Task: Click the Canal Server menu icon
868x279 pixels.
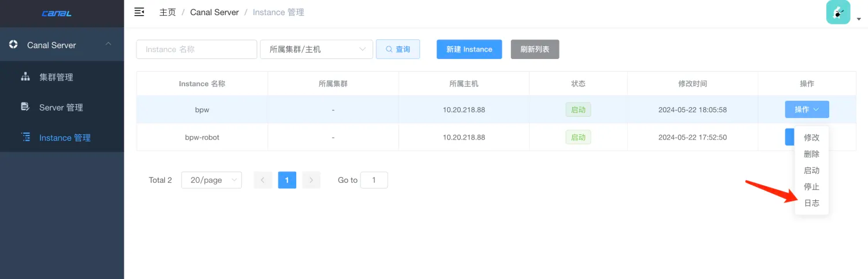Action: tap(13, 45)
